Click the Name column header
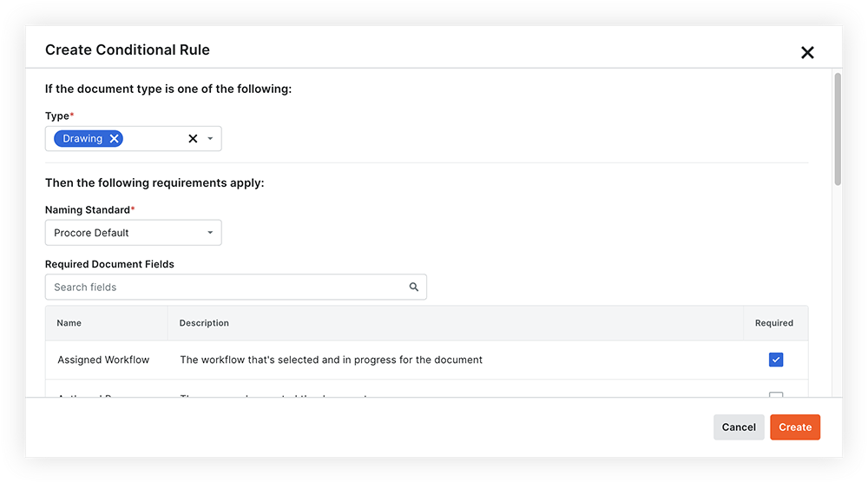 69,323
